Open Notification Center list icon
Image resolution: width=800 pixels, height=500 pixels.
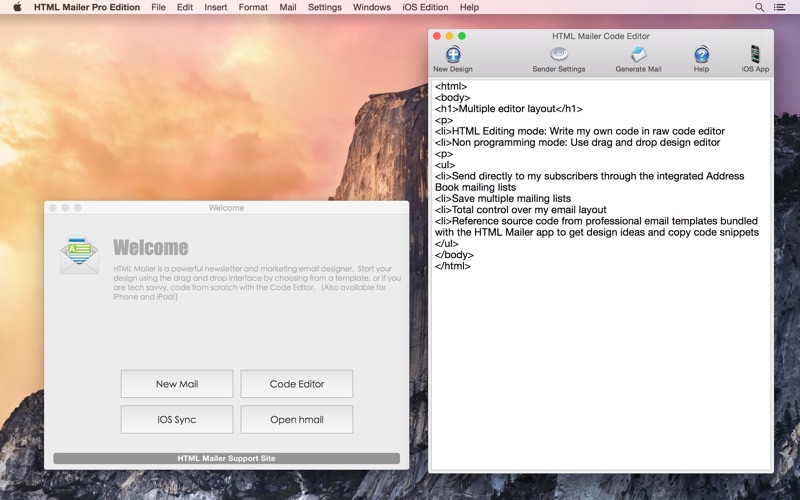pos(779,7)
